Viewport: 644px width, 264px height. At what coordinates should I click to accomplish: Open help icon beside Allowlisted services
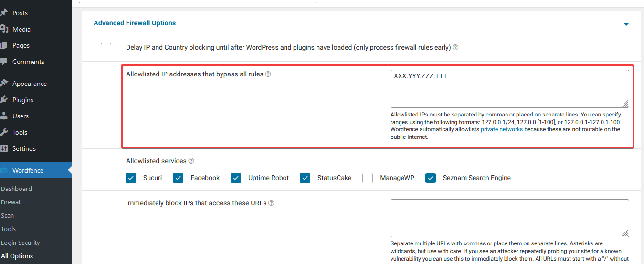[x=191, y=161]
